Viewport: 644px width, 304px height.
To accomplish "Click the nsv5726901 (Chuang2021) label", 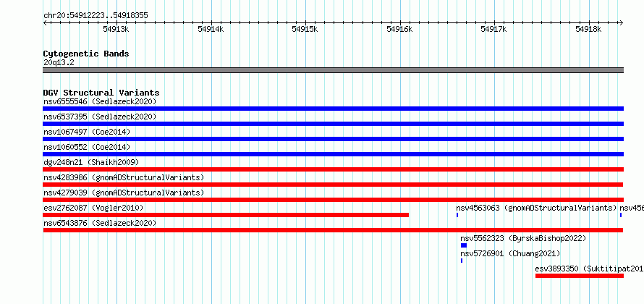I will click(x=510, y=253).
